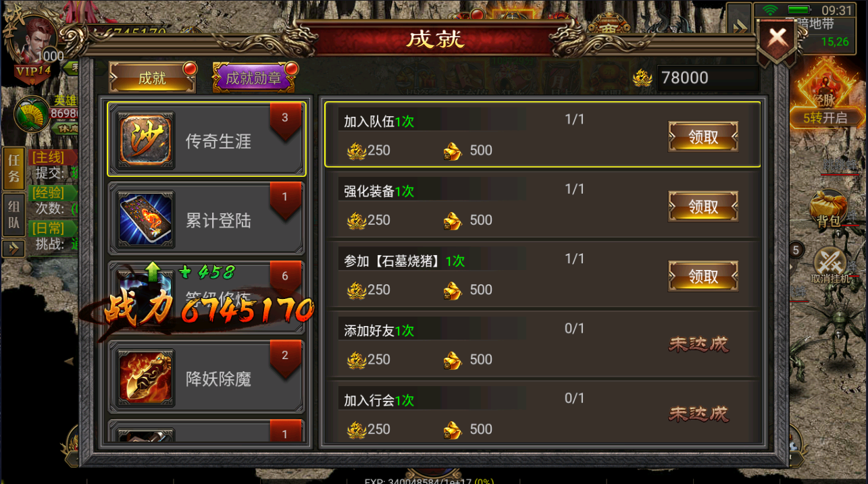Claim 领取 for 参加【石墓烧猪】1次
This screenshot has width=868, height=484.
coord(703,276)
